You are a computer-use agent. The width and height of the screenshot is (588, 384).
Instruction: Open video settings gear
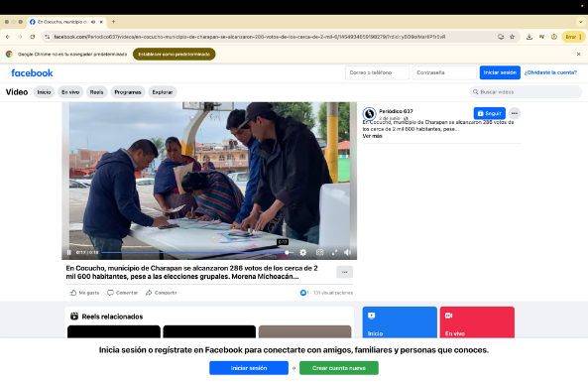pyautogui.click(x=303, y=252)
